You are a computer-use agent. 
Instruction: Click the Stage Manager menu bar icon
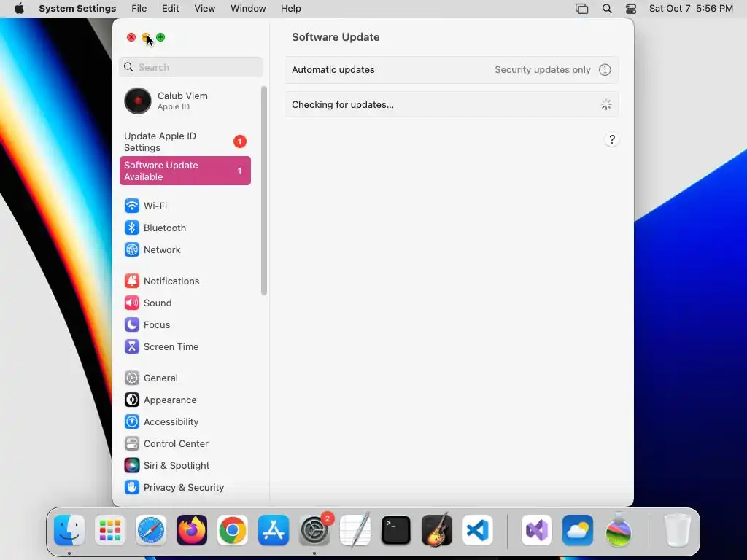click(x=581, y=9)
